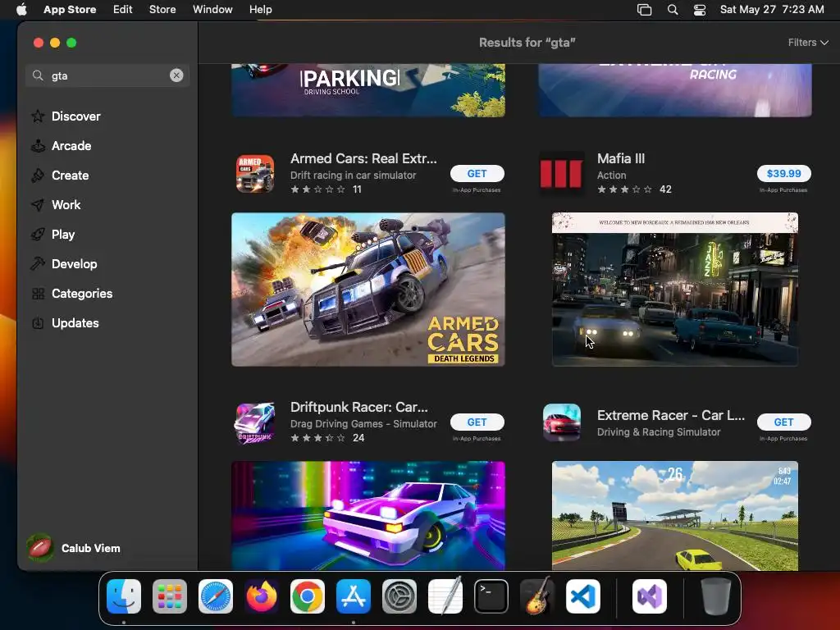This screenshot has width=840, height=630.
Task: Open Extreme Racer app icon
Action: point(561,422)
